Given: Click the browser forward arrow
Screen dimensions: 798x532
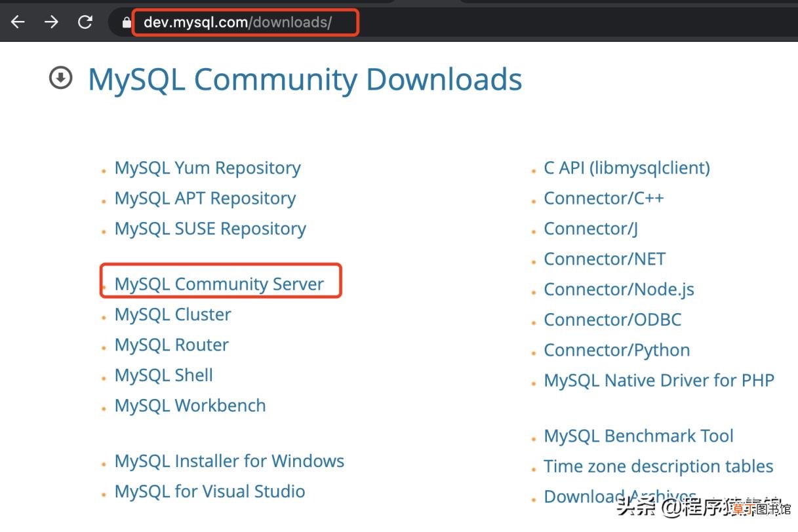Looking at the screenshot, I should 51,22.
